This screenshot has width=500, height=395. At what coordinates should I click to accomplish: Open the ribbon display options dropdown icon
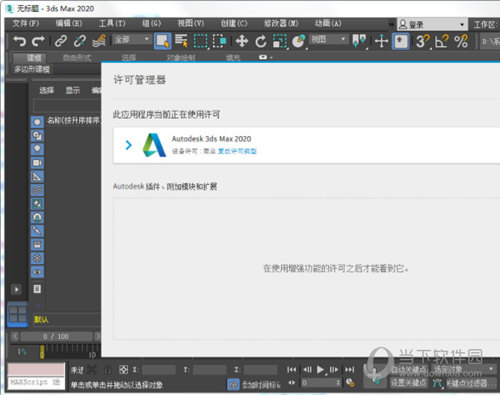[265, 57]
